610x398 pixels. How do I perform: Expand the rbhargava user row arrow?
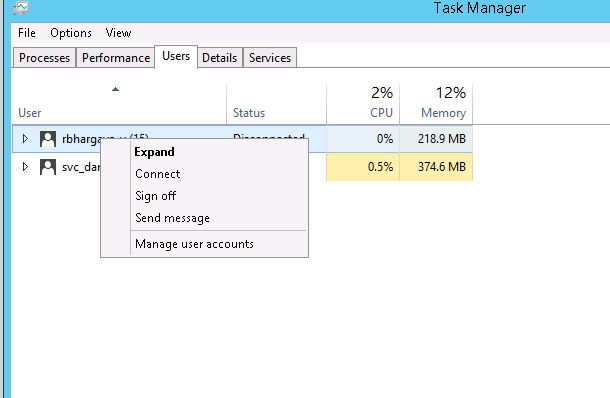[x=25, y=139]
